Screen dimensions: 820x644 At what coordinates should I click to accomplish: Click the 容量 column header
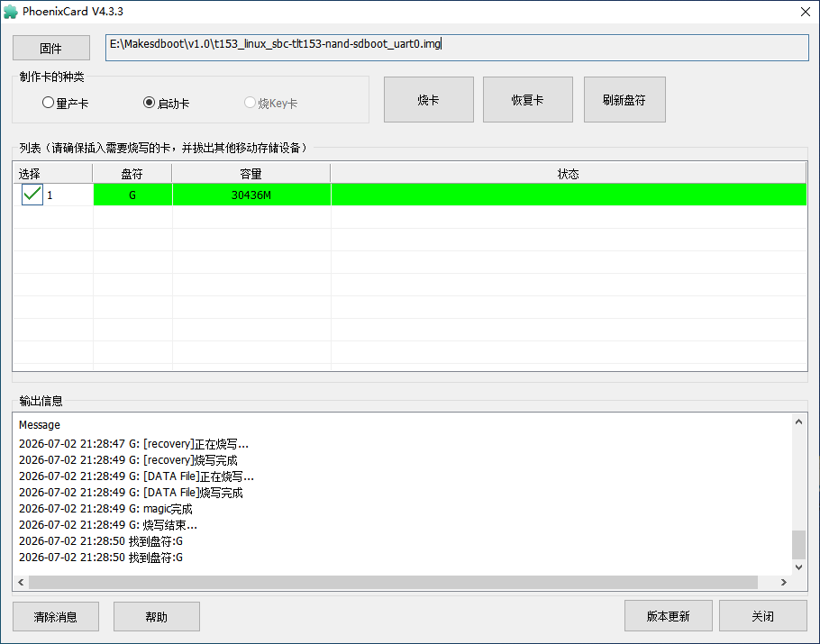[251, 174]
